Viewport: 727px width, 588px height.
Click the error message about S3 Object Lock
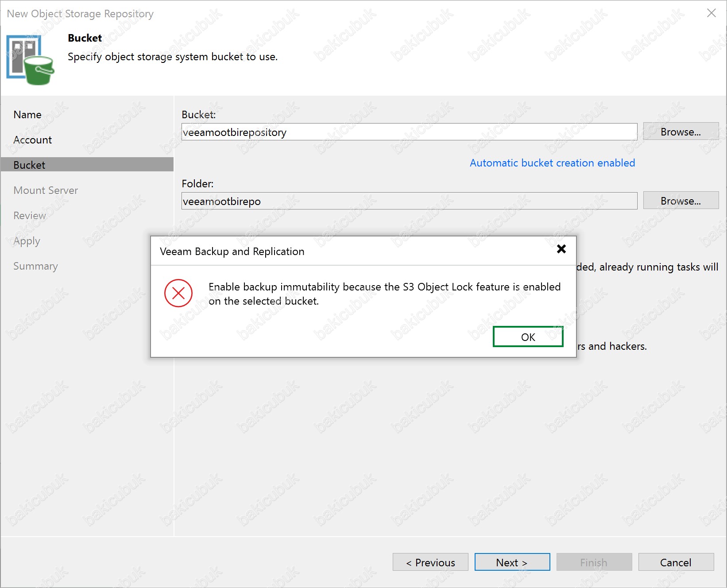pyautogui.click(x=384, y=294)
